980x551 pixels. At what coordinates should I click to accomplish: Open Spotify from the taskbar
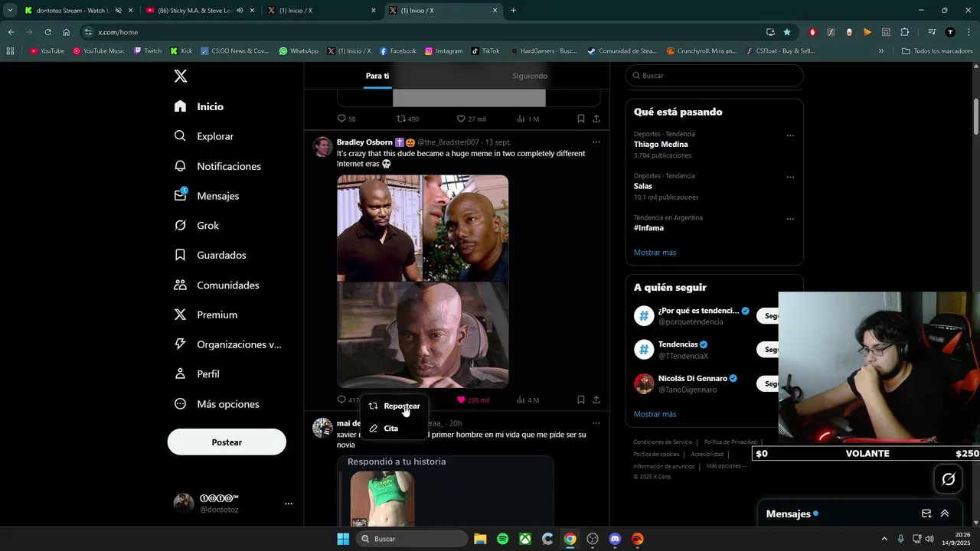click(x=502, y=539)
